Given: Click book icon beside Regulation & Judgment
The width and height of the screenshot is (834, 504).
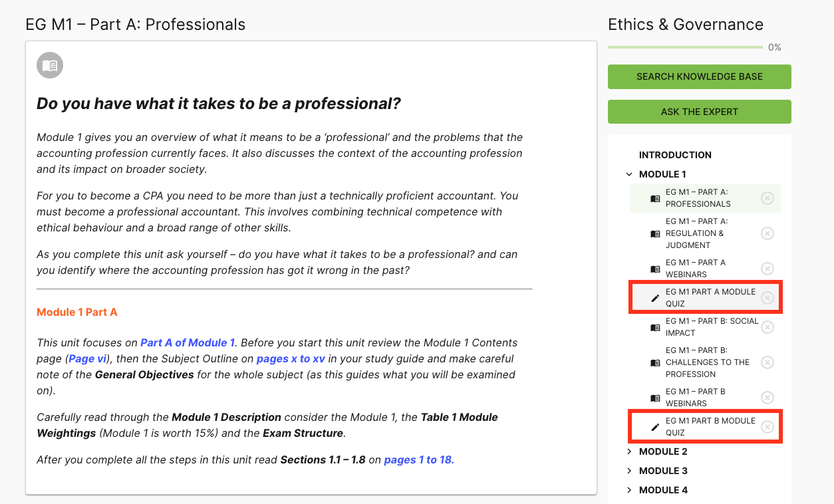Looking at the screenshot, I should [x=655, y=233].
